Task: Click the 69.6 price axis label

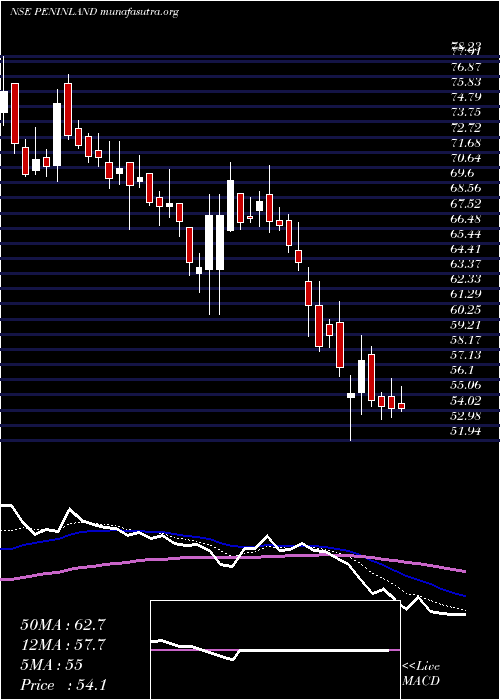Action: point(462,173)
